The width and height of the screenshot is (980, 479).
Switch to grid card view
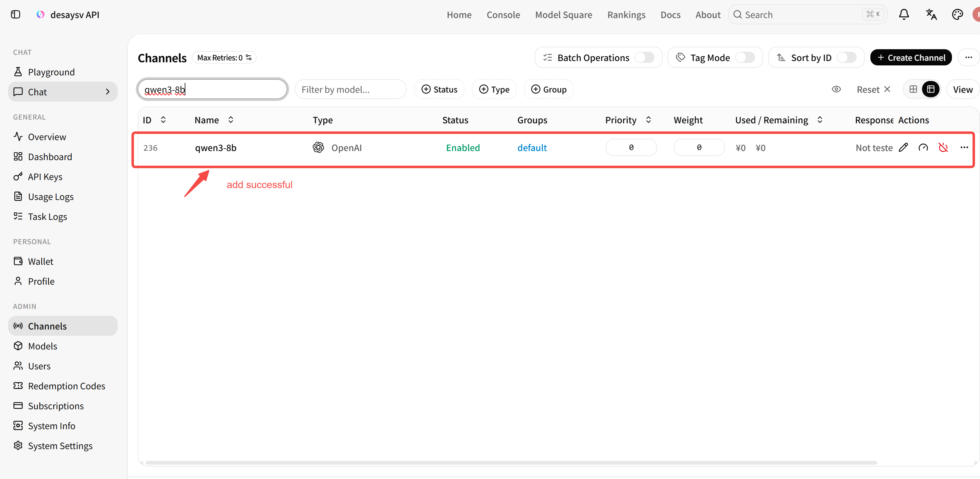pyautogui.click(x=913, y=89)
